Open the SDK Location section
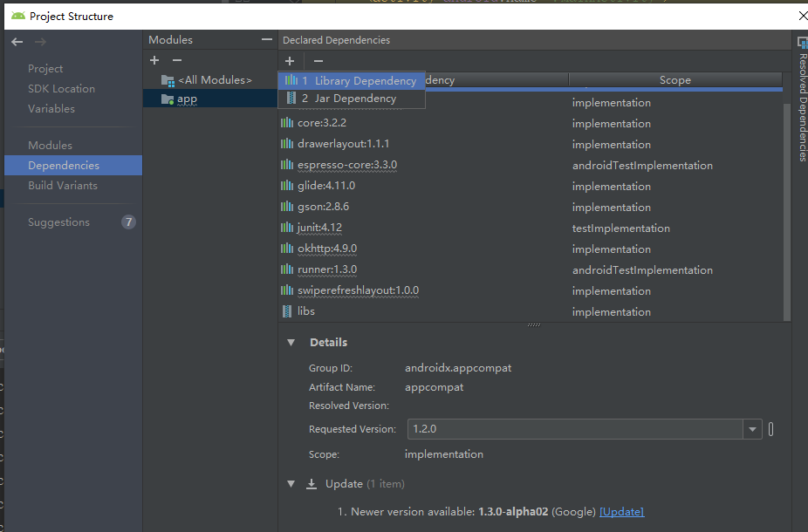Viewport: 808px width, 532px height. (61, 89)
